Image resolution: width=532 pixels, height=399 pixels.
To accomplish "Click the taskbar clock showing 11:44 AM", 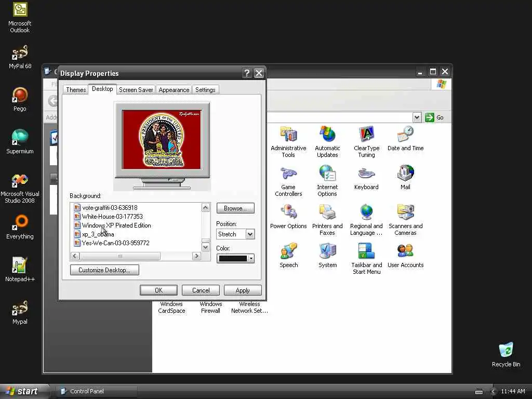I will point(513,392).
